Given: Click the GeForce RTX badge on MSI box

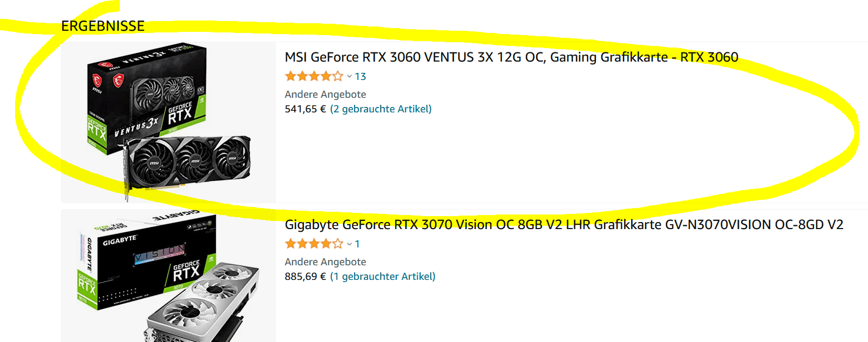Looking at the screenshot, I should [180, 113].
